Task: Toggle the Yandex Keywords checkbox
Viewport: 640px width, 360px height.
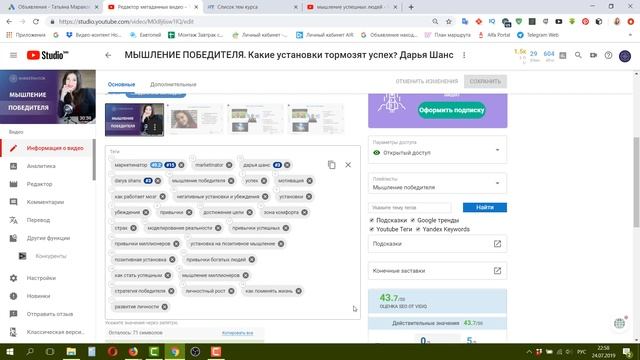Action: click(418, 229)
